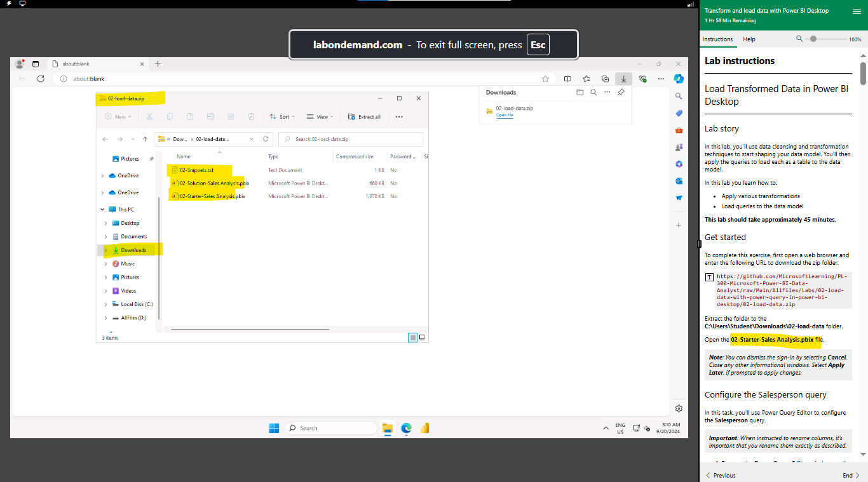
Task: Select the Downloads folder in tree
Action: click(x=133, y=250)
